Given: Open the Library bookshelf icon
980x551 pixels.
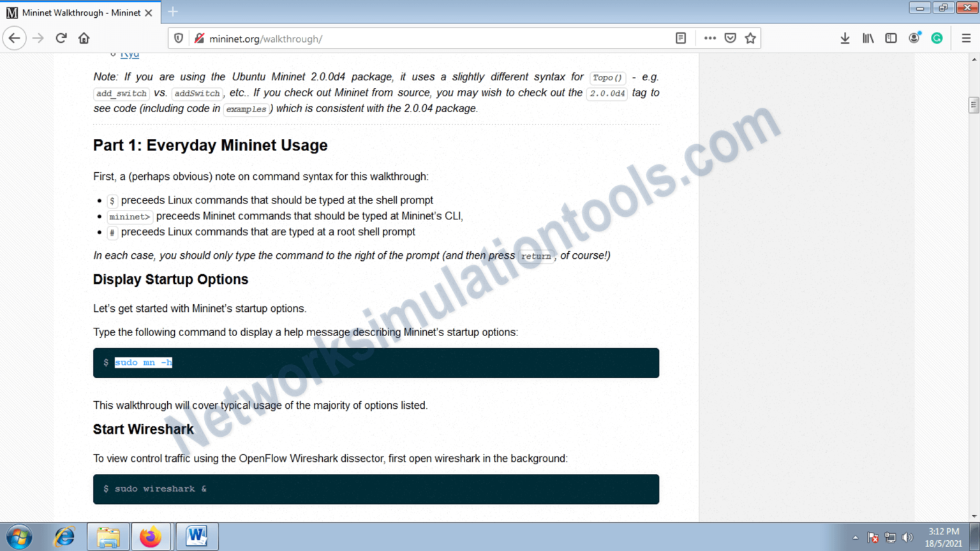Looking at the screenshot, I should point(868,38).
